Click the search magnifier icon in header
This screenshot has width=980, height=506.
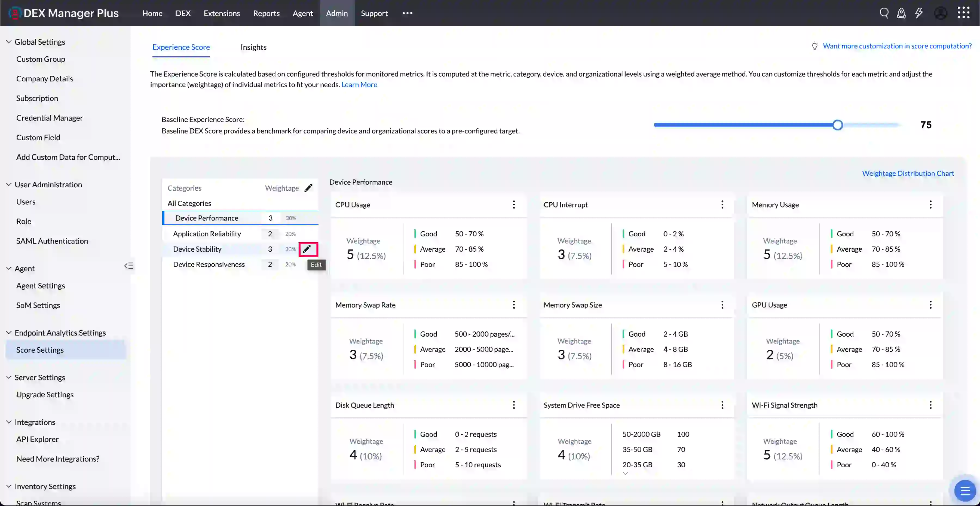pyautogui.click(x=884, y=13)
